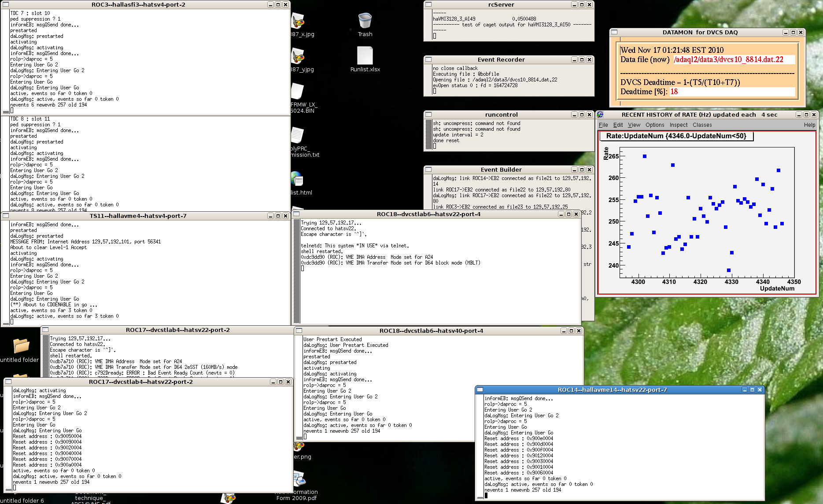Click the ROC14--hallavme14 window title bar
The height and width of the screenshot is (504, 823).
click(612, 390)
